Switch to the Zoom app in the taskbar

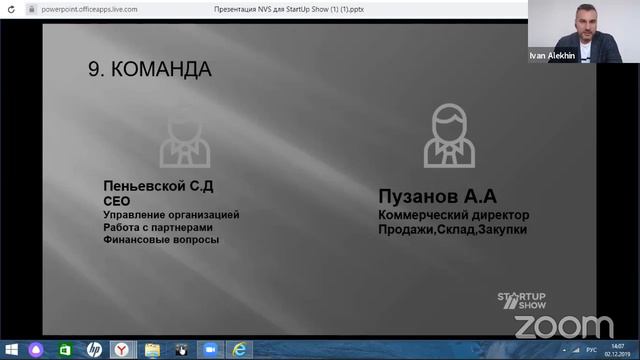211,350
